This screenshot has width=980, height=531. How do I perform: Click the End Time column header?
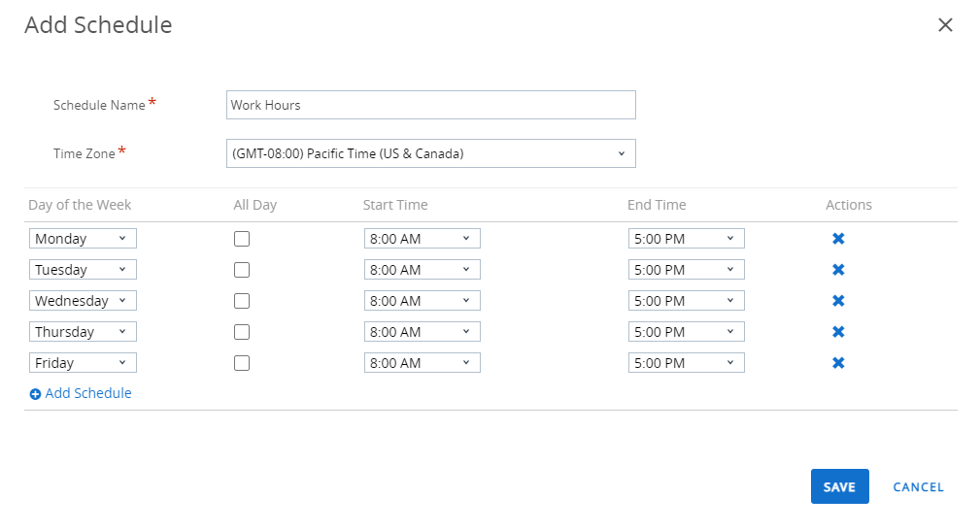pyautogui.click(x=657, y=205)
